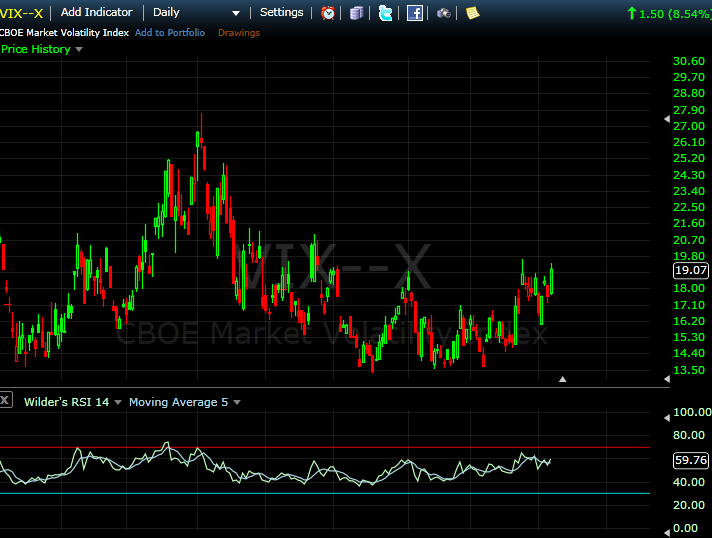
Task: Click the CBOE Market Volatility Index name
Action: [64, 33]
